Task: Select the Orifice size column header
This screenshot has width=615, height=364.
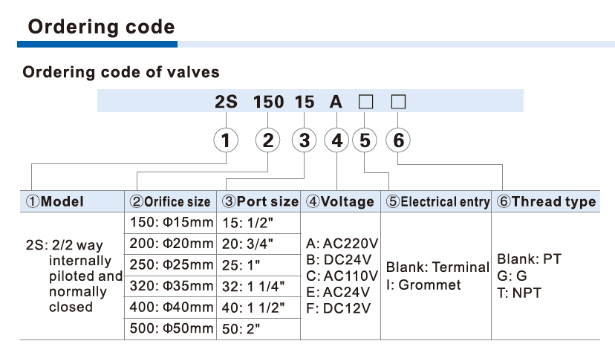Action: [x=170, y=201]
